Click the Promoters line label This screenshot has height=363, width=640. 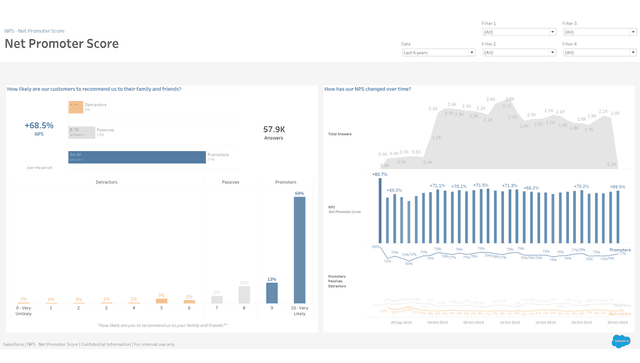[620, 250]
